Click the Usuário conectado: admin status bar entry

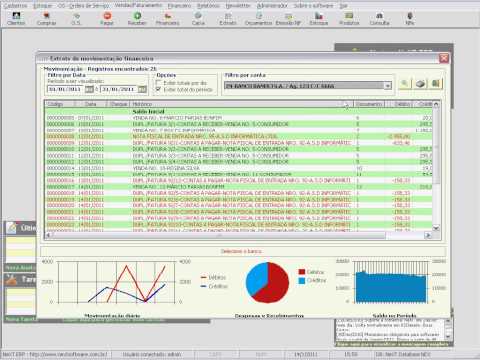[152, 354]
